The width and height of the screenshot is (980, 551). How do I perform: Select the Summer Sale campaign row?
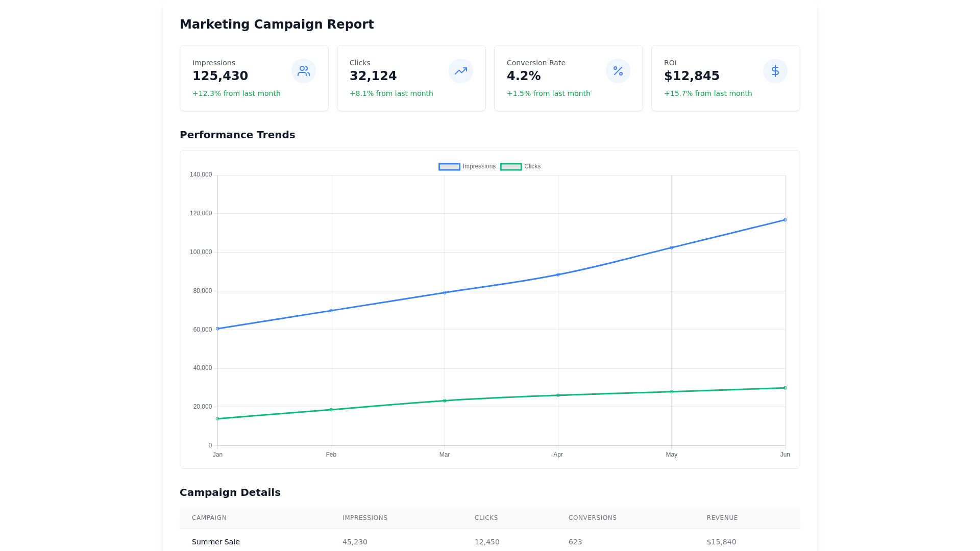[x=216, y=542]
